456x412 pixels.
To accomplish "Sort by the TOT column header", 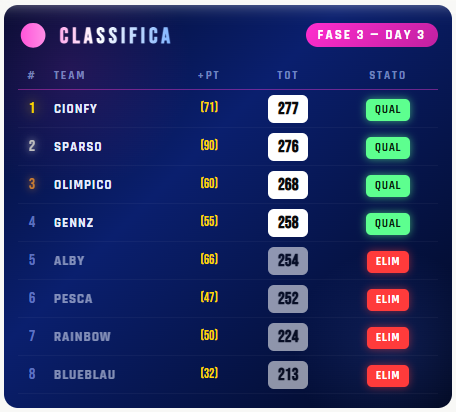I will coord(287,75).
